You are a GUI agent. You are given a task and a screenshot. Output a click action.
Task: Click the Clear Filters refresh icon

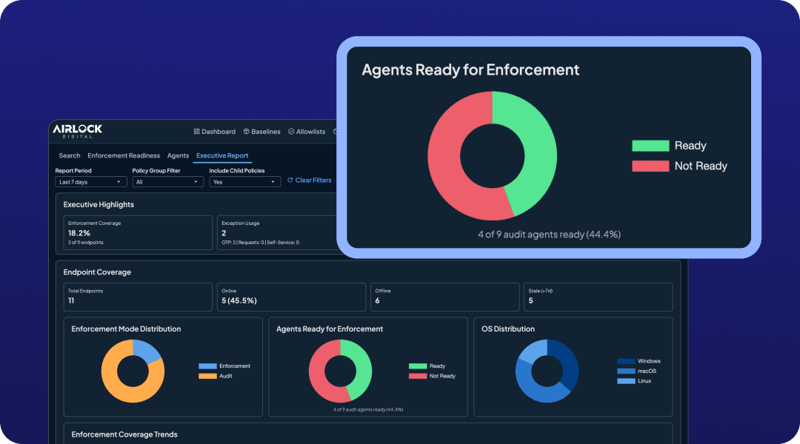click(290, 181)
